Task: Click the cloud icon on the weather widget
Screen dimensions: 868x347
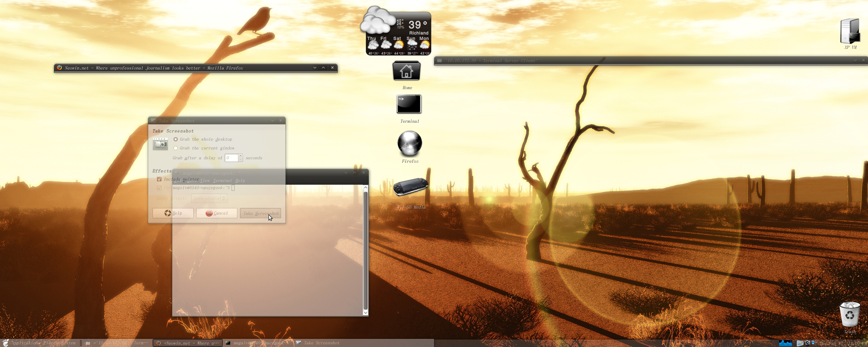Action: 377,20
